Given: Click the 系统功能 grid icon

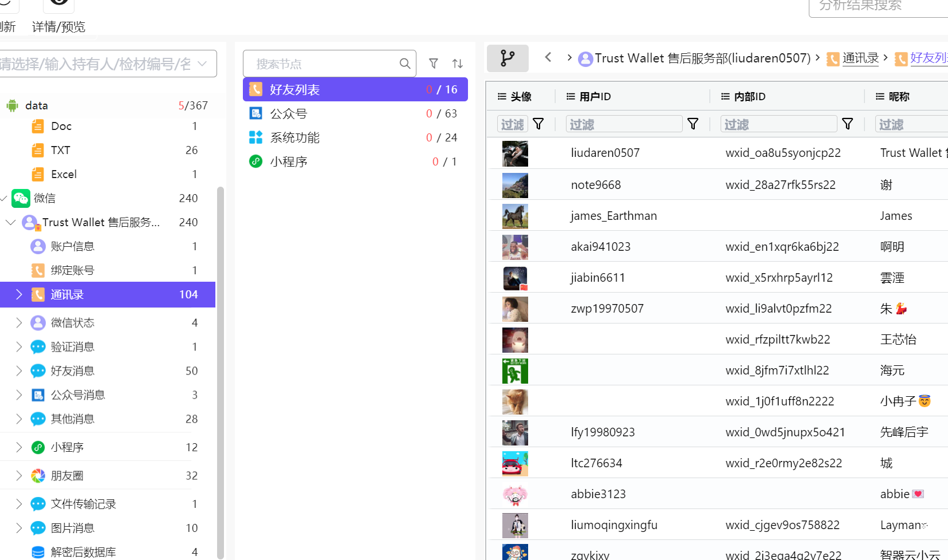Looking at the screenshot, I should coord(255,137).
